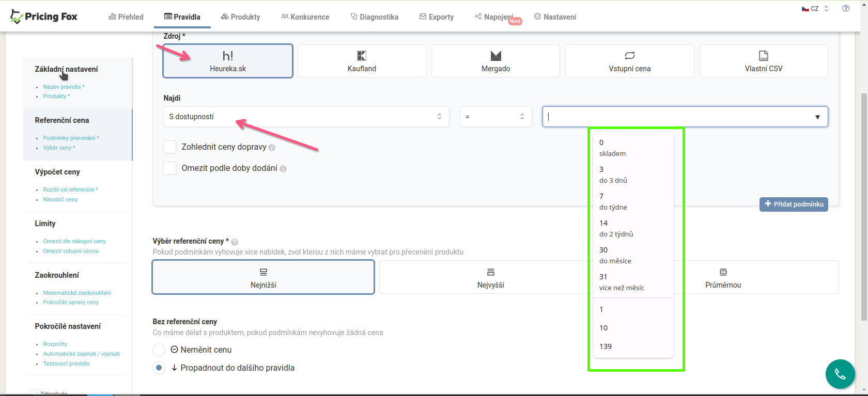Open the sidebar Produkty link
868x396 pixels.
[56, 96]
